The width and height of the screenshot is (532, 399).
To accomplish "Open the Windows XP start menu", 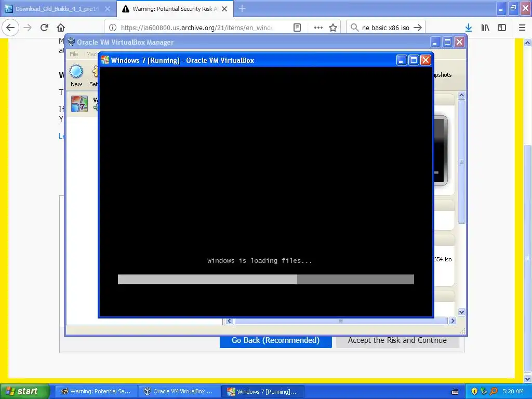I will point(24,391).
